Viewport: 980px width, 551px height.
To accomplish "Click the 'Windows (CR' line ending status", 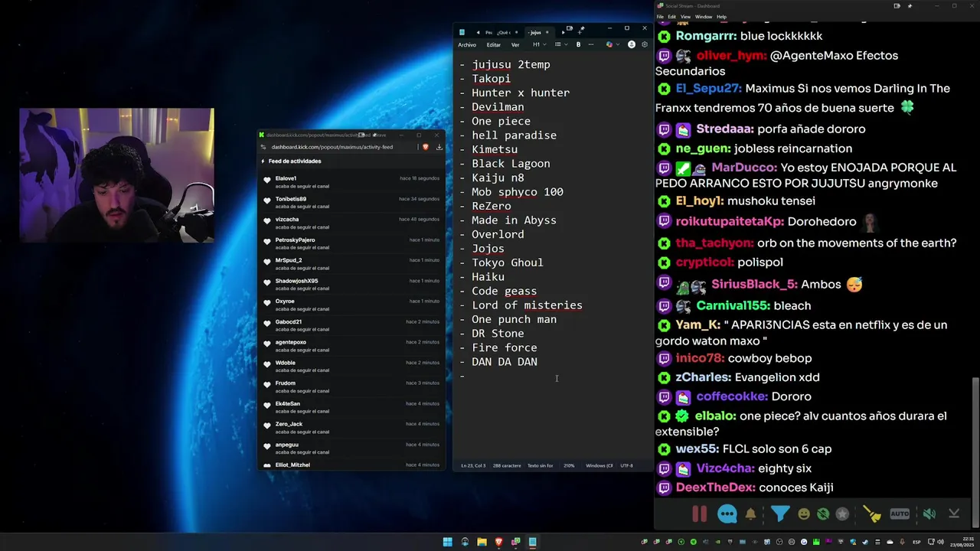I will click(599, 465).
